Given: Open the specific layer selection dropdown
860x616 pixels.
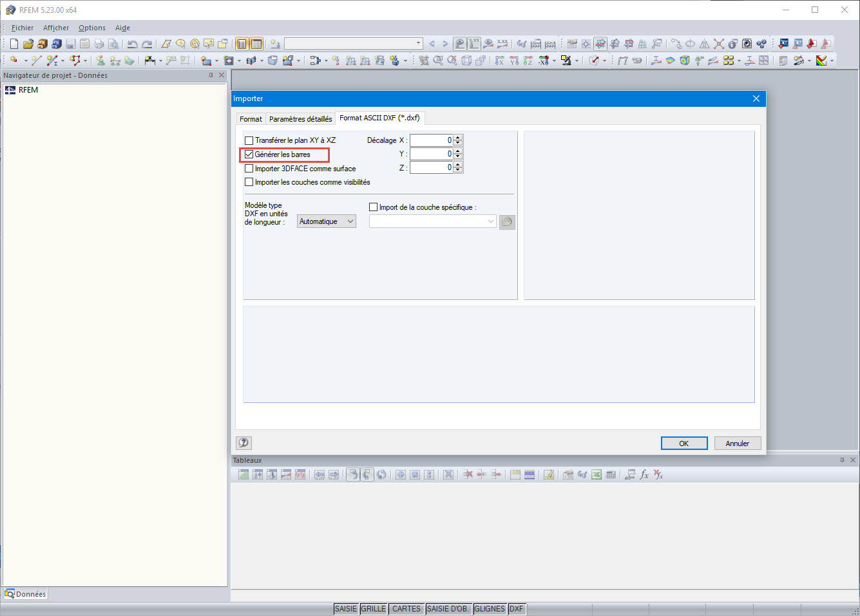Looking at the screenshot, I should coord(433,221).
